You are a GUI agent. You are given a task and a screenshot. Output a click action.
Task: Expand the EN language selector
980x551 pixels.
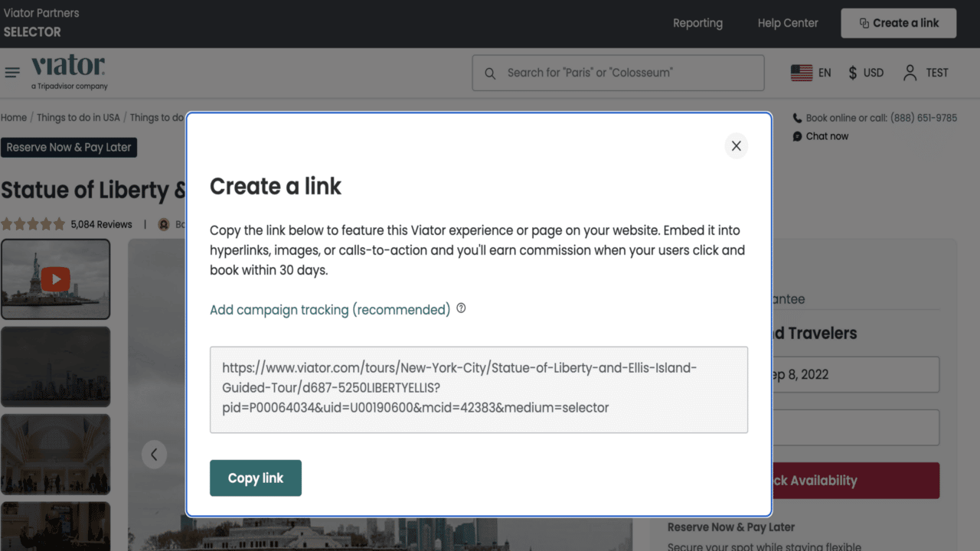point(827,73)
